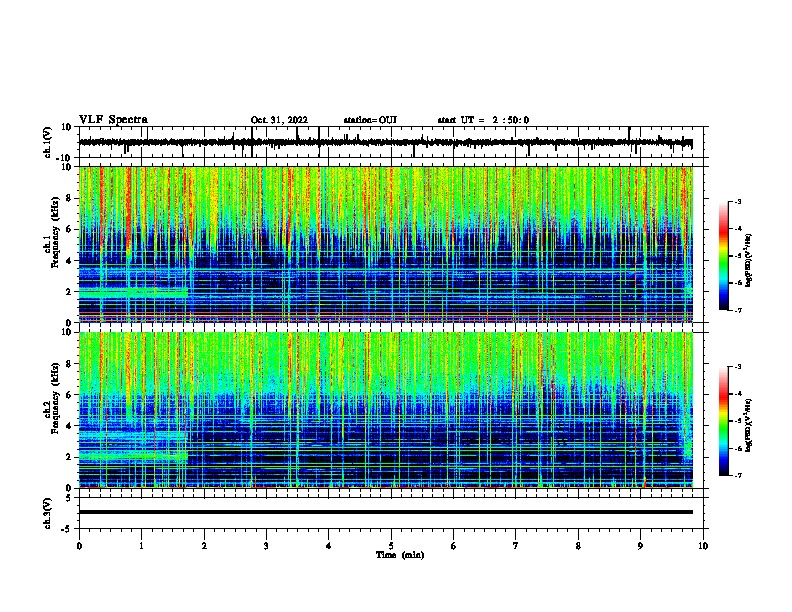Select the "Time (min)" axis label

pyautogui.click(x=400, y=555)
